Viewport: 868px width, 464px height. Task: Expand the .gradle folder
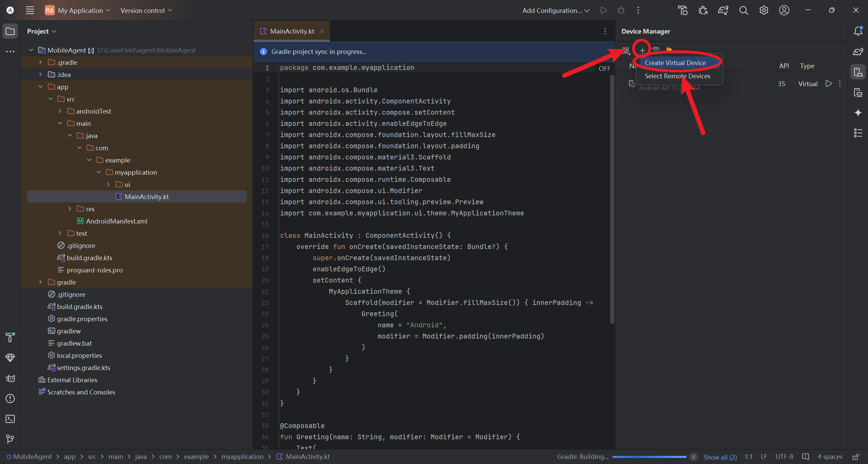[x=40, y=62]
